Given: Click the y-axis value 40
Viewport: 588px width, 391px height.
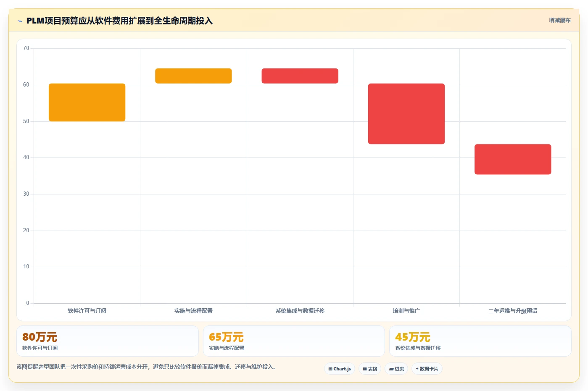Looking at the screenshot, I should 26,157.
